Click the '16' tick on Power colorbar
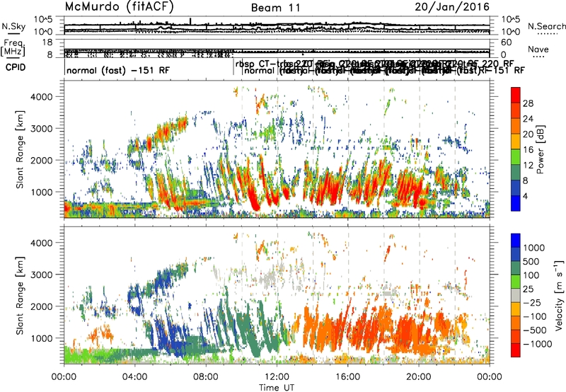This screenshot has width=566, height=392. (528, 150)
